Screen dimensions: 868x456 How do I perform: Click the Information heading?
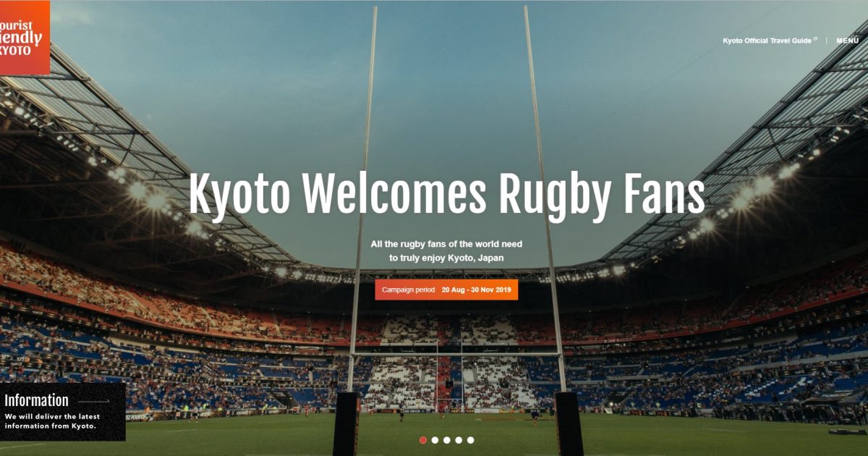point(37,401)
